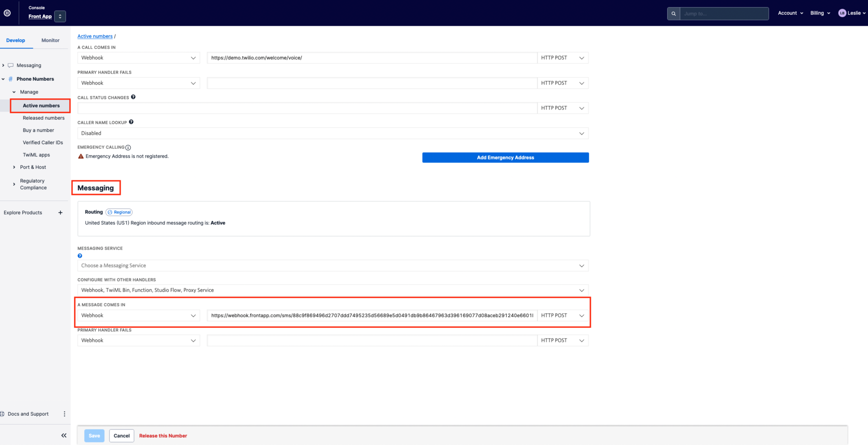Collapse sidebar with double-chevron icon
The height and width of the screenshot is (445, 868).
64,435
